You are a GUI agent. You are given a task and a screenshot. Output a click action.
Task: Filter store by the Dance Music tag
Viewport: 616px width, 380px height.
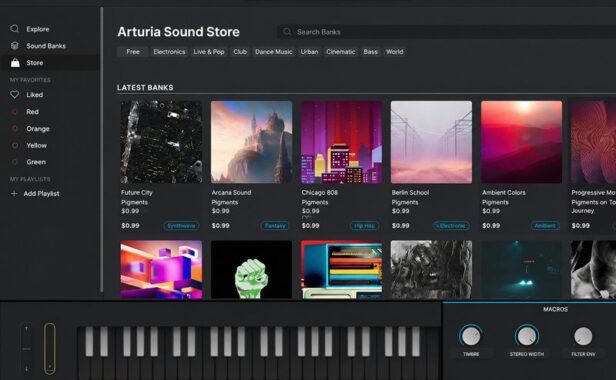273,52
